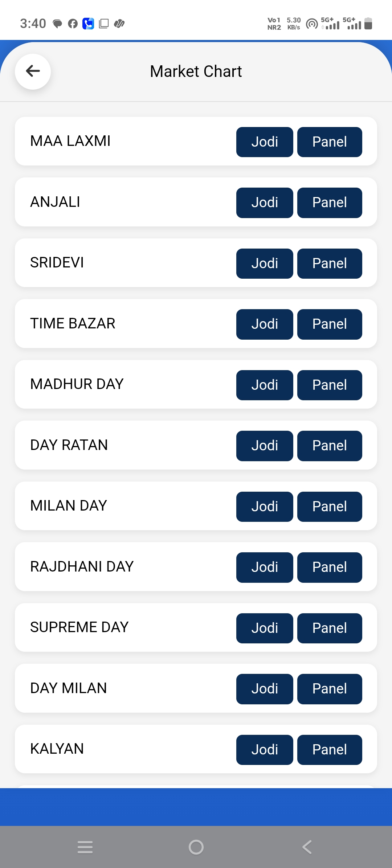The height and width of the screenshot is (868, 392).
Task: Tap the battery icon in status bar
Action: pos(368,24)
